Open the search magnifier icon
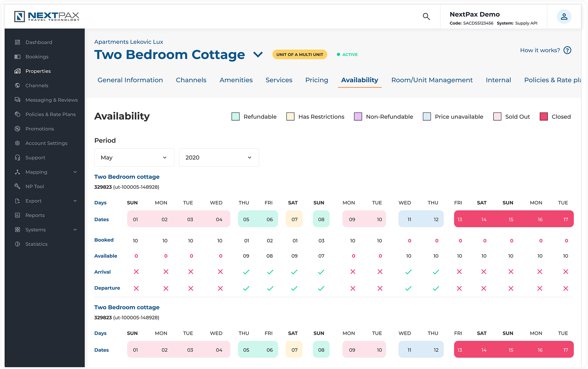The height and width of the screenshot is (369, 588). pyautogui.click(x=426, y=16)
